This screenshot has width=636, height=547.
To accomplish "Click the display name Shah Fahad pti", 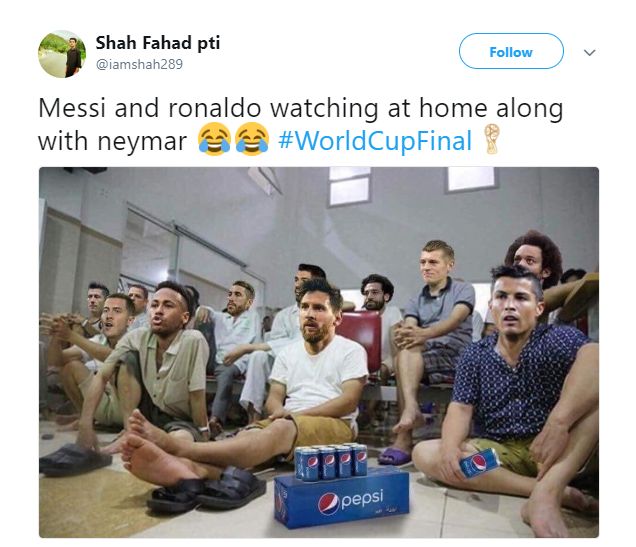I will (x=158, y=43).
